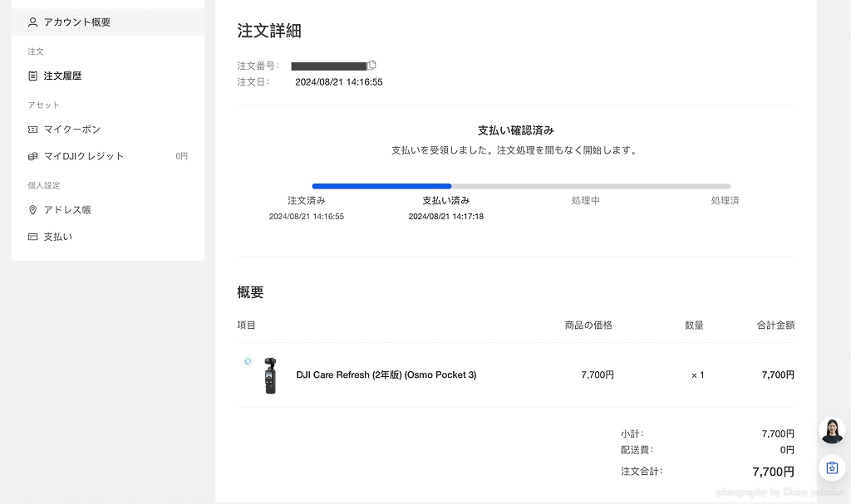Click the 項目 column header
Screen dimensions: 851x504
(x=246, y=325)
